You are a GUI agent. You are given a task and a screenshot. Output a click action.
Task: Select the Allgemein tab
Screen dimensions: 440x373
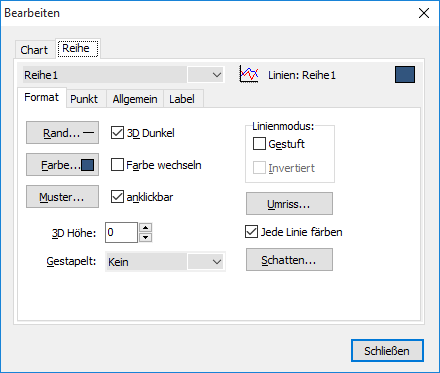[135, 99]
